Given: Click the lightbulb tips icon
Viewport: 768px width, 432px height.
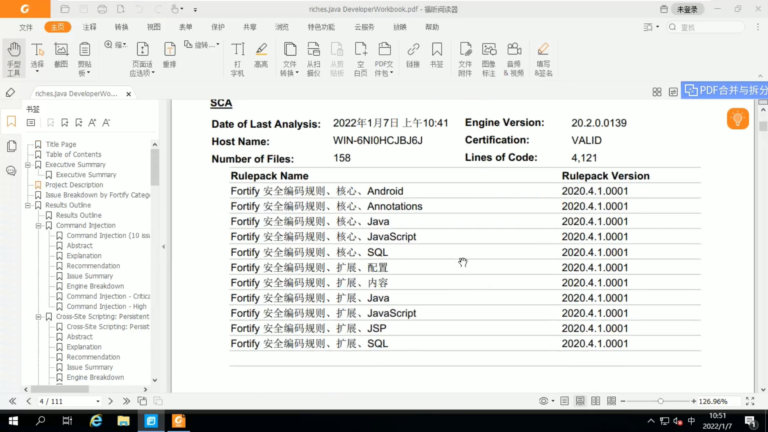Looking at the screenshot, I should tap(738, 119).
